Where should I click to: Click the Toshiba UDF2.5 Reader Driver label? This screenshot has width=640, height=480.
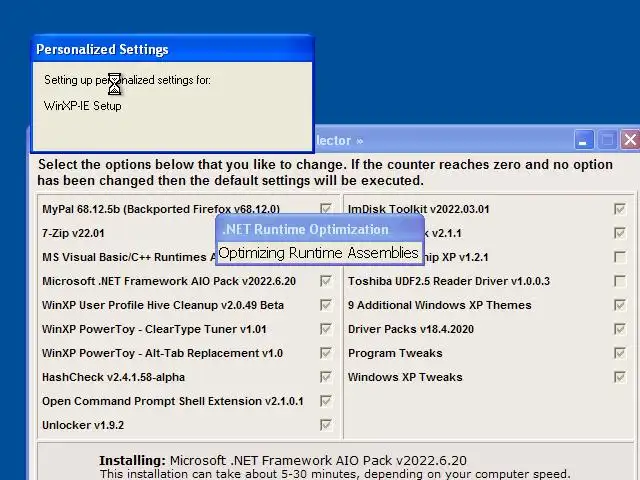point(449,281)
